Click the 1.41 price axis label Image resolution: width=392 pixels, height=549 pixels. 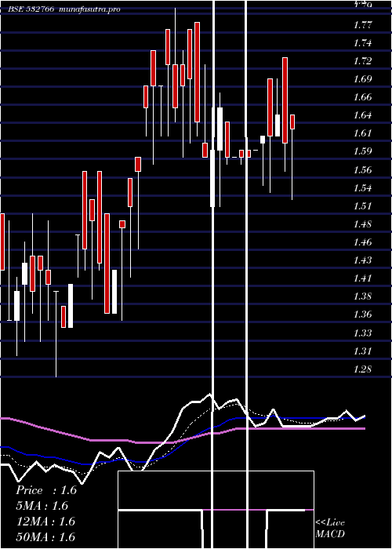click(x=362, y=278)
